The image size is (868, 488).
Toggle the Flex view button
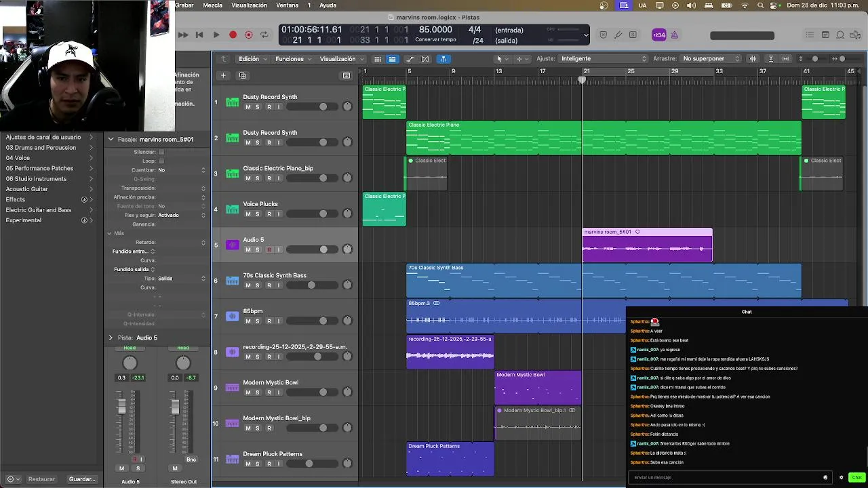tap(426, 59)
